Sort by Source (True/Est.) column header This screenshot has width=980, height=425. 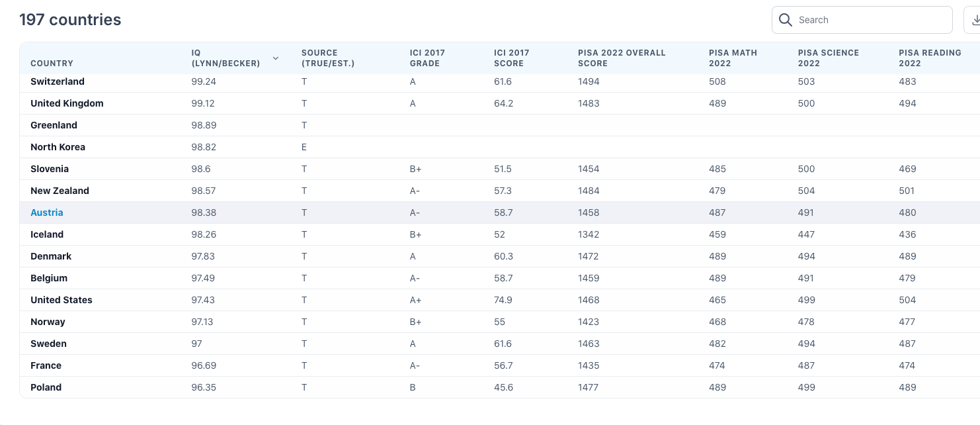(328, 58)
